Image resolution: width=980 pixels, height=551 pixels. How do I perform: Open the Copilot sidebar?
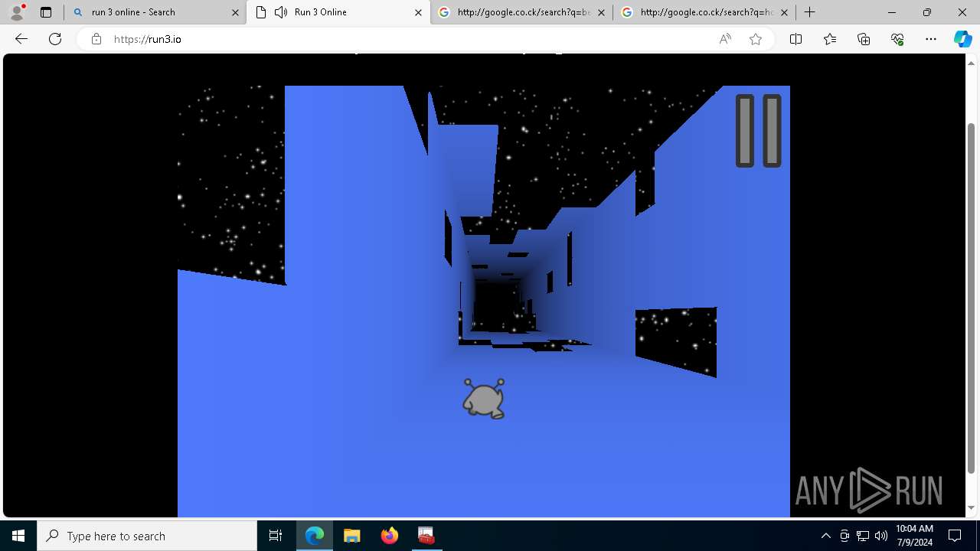pos(962,39)
